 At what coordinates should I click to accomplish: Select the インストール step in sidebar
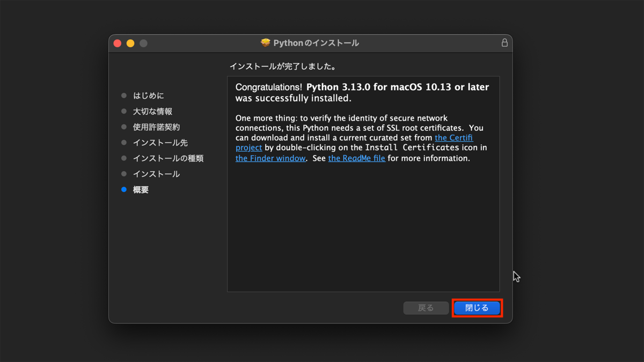(157, 174)
